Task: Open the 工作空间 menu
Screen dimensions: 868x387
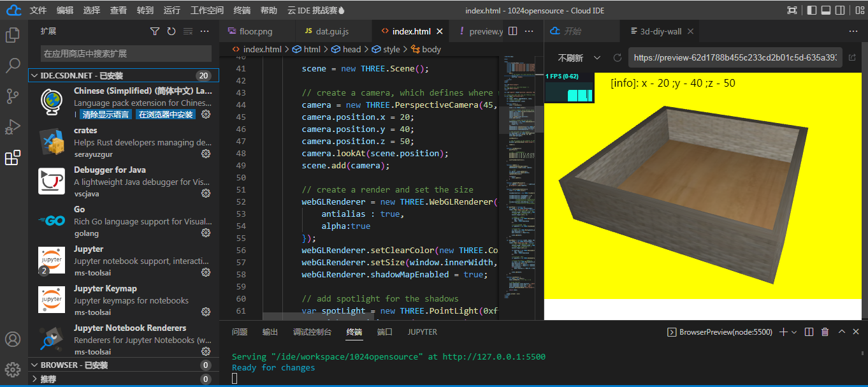Action: [207, 10]
